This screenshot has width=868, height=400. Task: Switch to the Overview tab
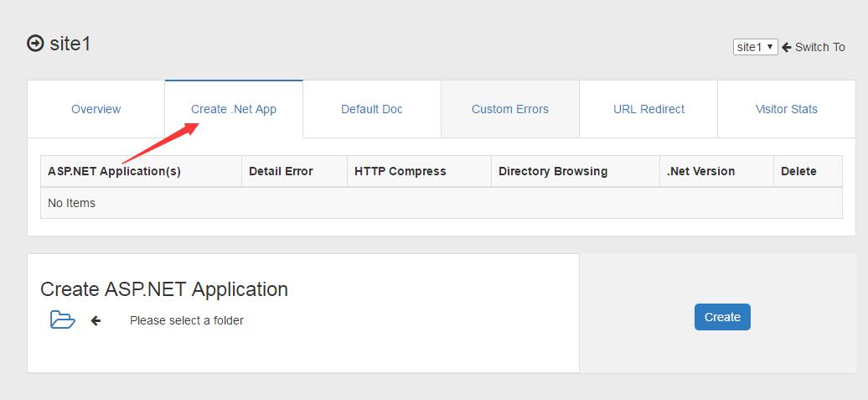coord(96,109)
